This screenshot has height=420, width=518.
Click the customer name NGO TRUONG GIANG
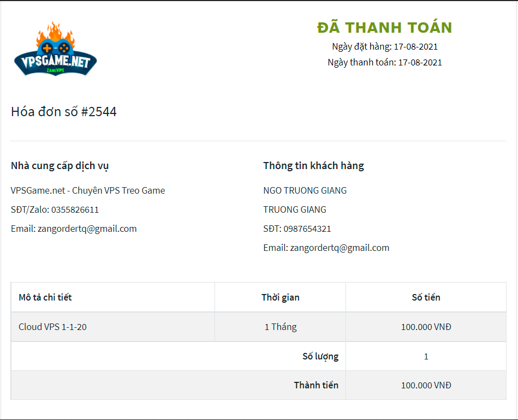[305, 190]
